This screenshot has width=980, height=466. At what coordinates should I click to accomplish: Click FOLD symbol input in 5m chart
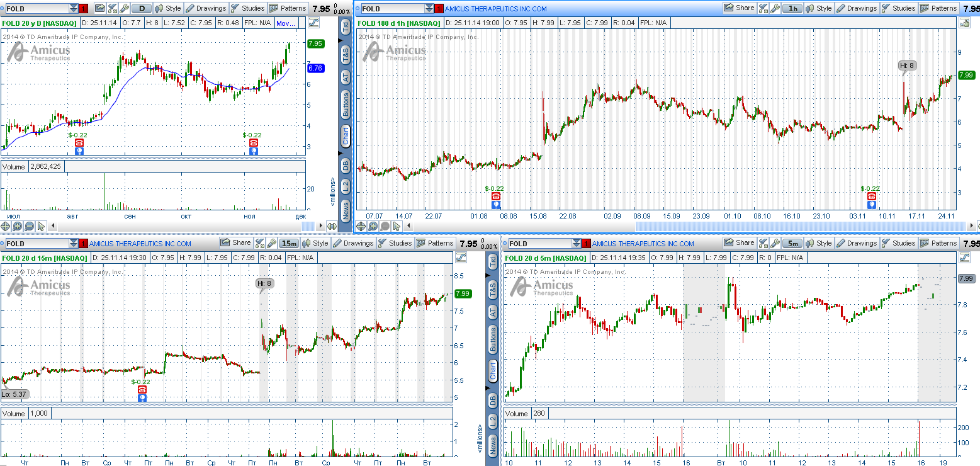540,243
